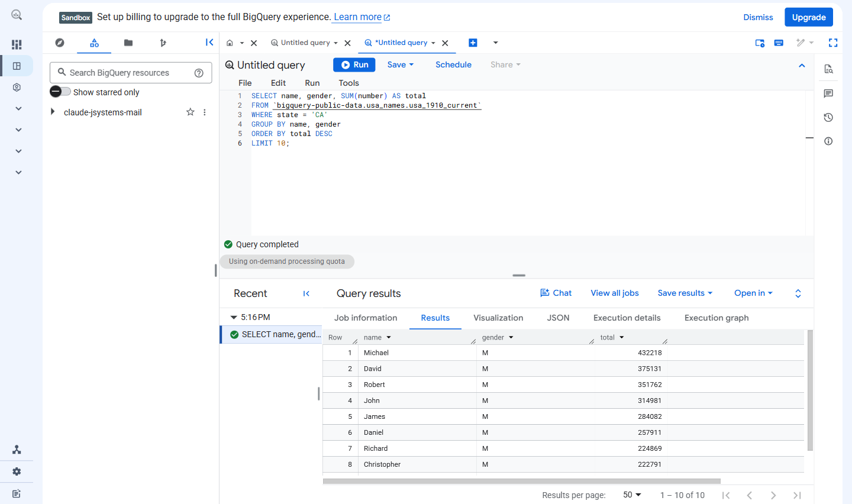Screen dimensions: 852x504
Task: Switch to Execution details tab
Action: pyautogui.click(x=627, y=318)
